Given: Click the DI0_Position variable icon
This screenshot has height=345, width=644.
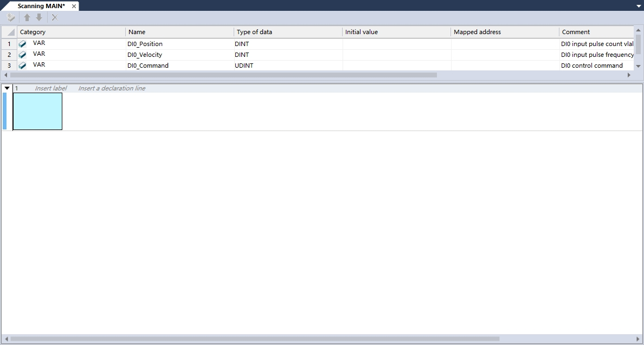Looking at the screenshot, I should pyautogui.click(x=23, y=43).
